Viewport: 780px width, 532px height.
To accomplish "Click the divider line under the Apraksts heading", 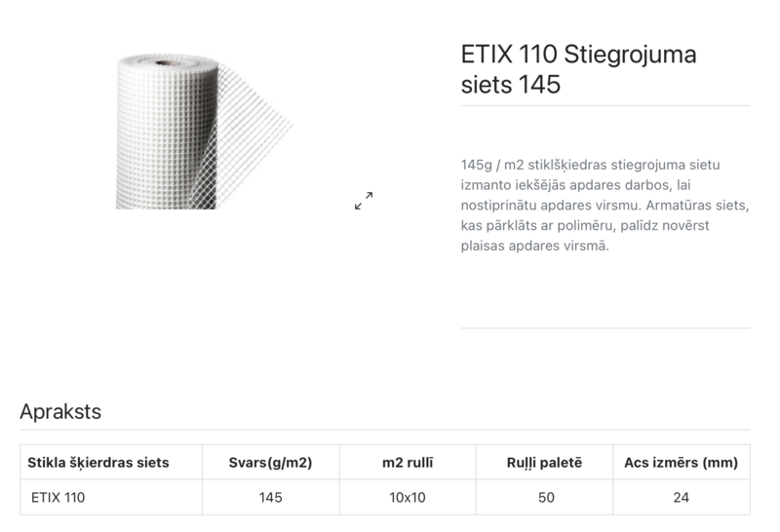I will click(385, 430).
